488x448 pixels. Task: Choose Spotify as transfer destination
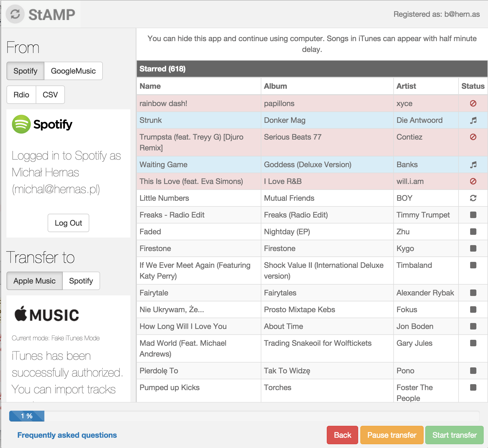(x=81, y=281)
